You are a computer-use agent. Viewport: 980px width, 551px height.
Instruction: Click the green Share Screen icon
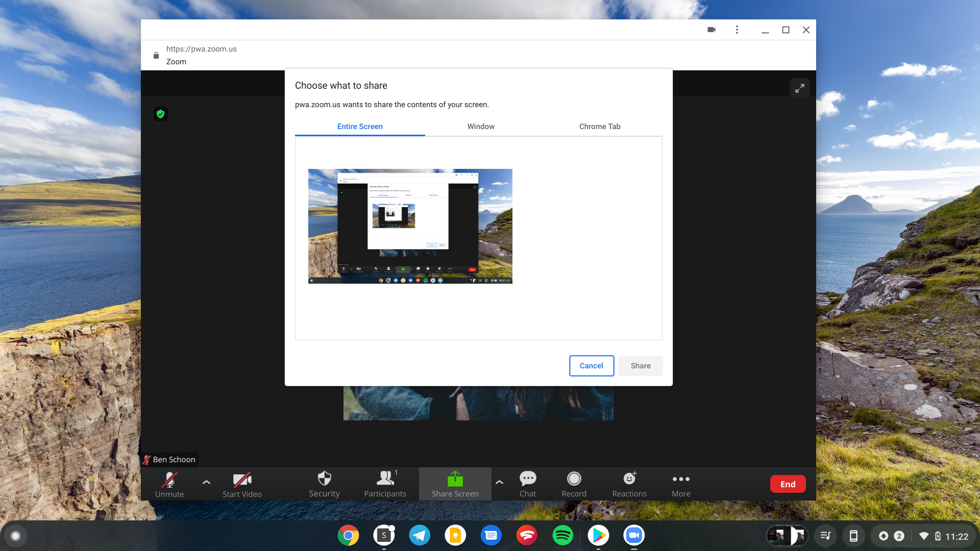455,479
